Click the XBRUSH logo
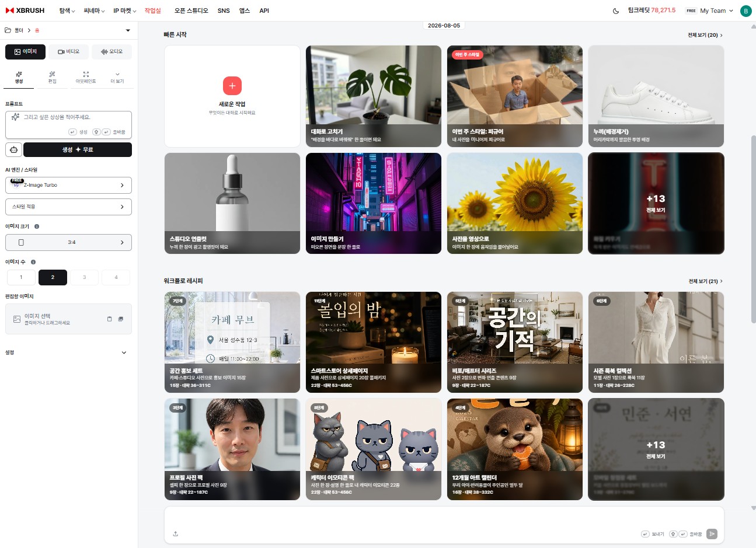Screen dimensions: 756x548 point(25,11)
